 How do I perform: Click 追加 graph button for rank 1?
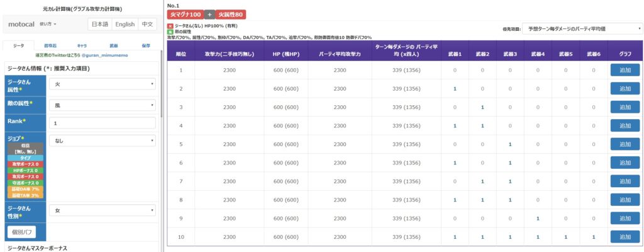click(625, 69)
